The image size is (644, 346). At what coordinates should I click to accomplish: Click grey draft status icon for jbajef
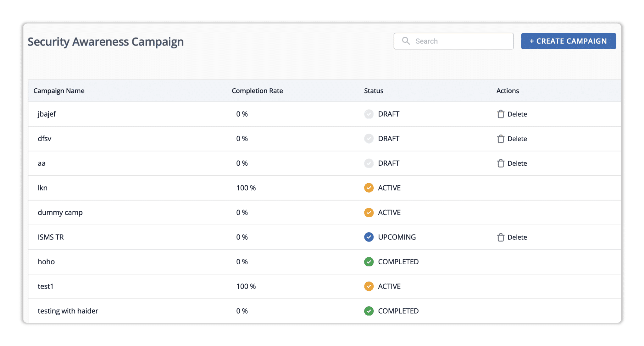click(369, 114)
